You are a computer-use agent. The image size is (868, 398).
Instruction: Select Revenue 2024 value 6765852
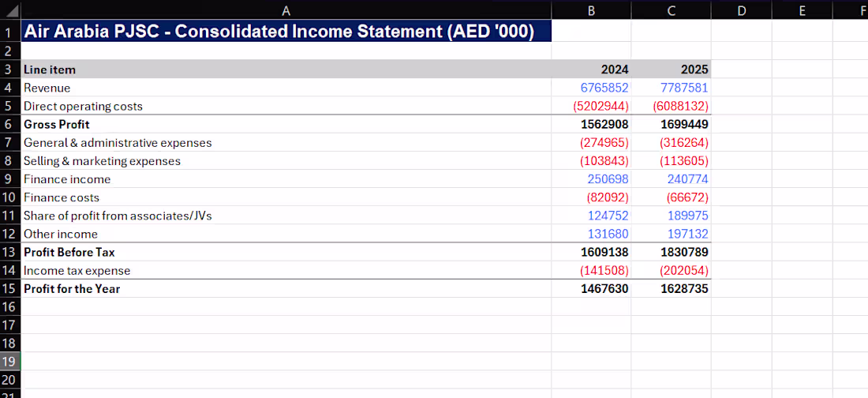pos(591,88)
